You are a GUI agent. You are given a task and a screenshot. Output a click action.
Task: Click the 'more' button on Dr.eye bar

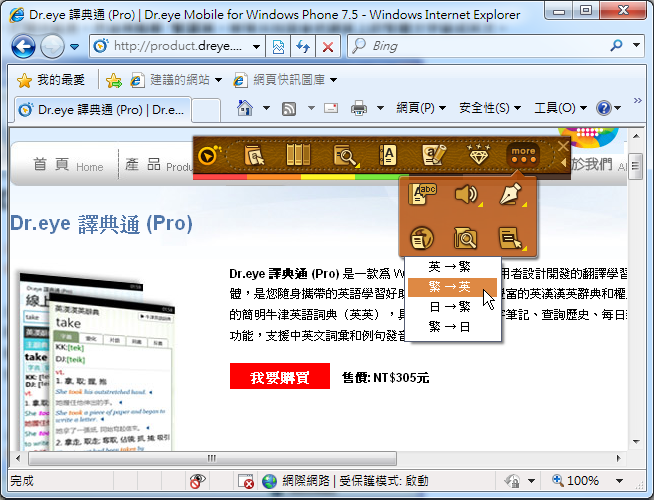(523, 155)
